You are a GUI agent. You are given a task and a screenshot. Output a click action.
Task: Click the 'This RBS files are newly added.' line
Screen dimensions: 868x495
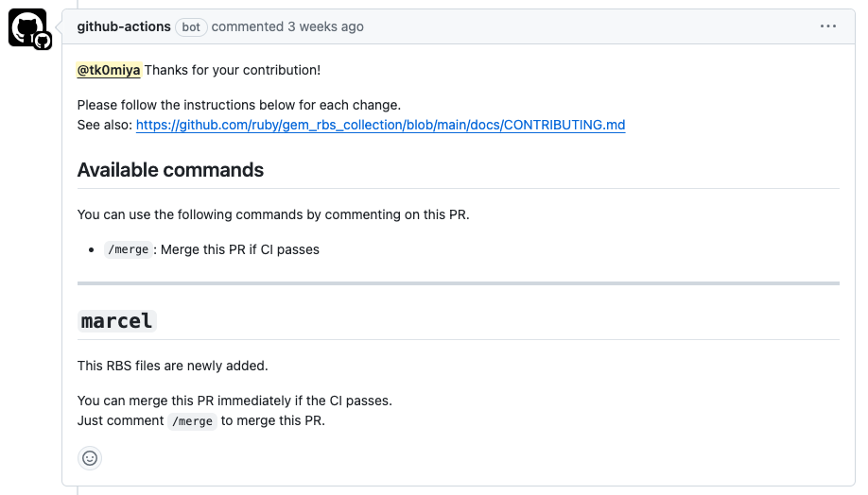pyautogui.click(x=173, y=366)
